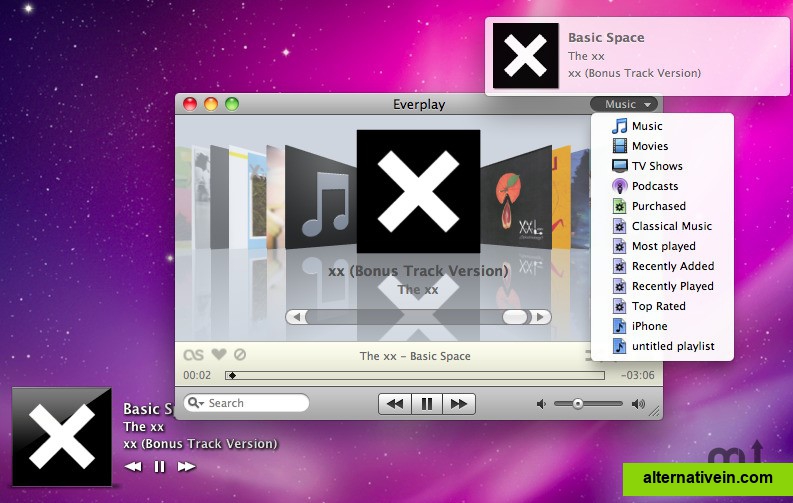The width and height of the screenshot is (793, 503).
Task: Click the purple Podcasts icon
Action: [x=620, y=186]
